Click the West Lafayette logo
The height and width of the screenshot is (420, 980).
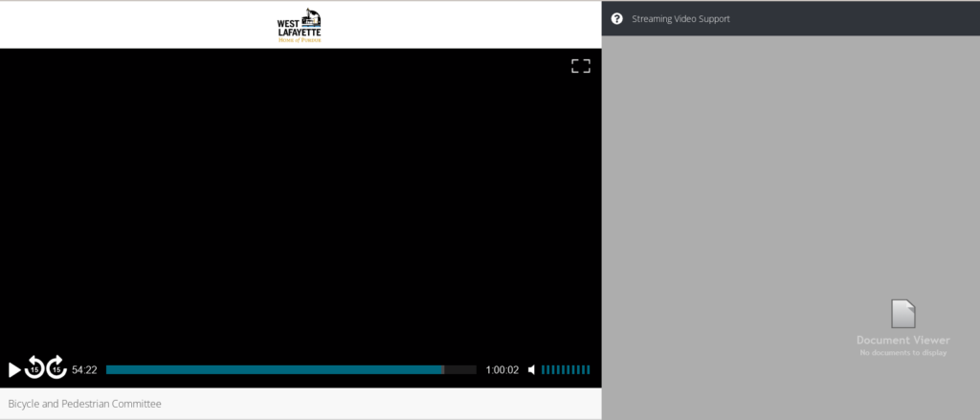(300, 26)
